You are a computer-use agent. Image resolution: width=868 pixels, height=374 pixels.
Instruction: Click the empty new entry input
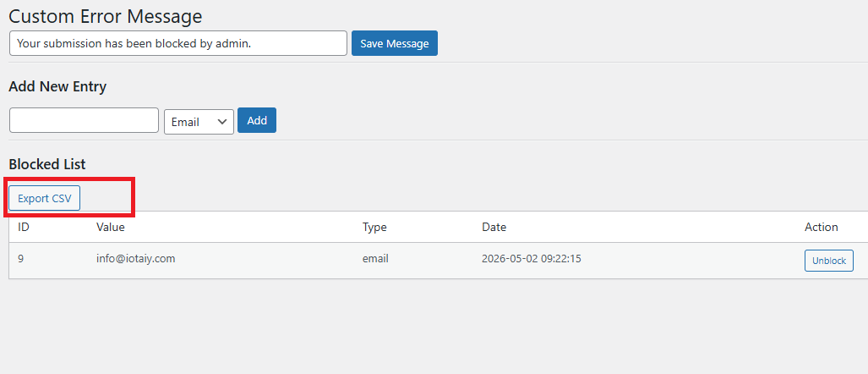point(85,120)
